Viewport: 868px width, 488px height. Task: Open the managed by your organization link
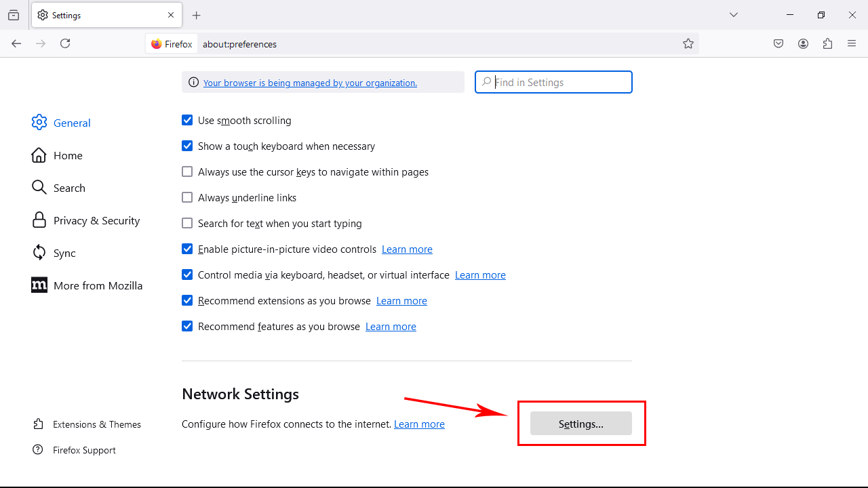click(311, 83)
